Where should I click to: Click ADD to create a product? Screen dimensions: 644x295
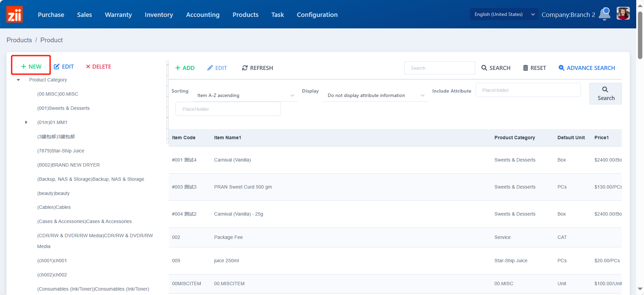(185, 68)
